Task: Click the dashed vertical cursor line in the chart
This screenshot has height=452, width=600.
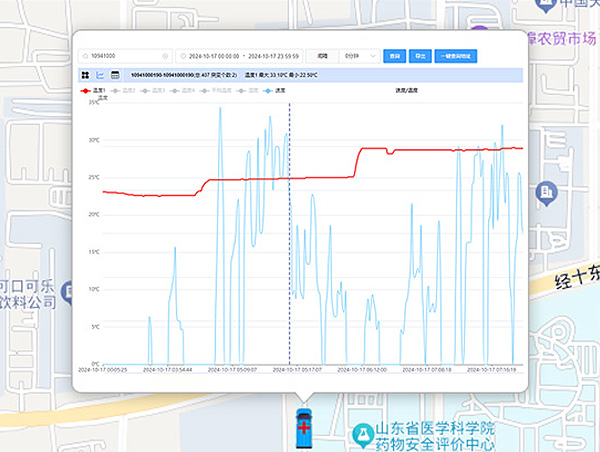Action: click(289, 233)
